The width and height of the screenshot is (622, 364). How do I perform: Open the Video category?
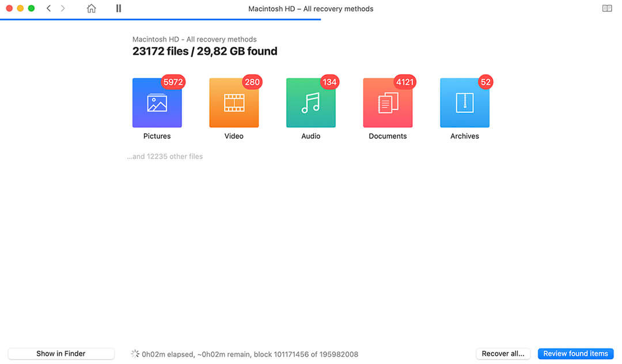[234, 103]
